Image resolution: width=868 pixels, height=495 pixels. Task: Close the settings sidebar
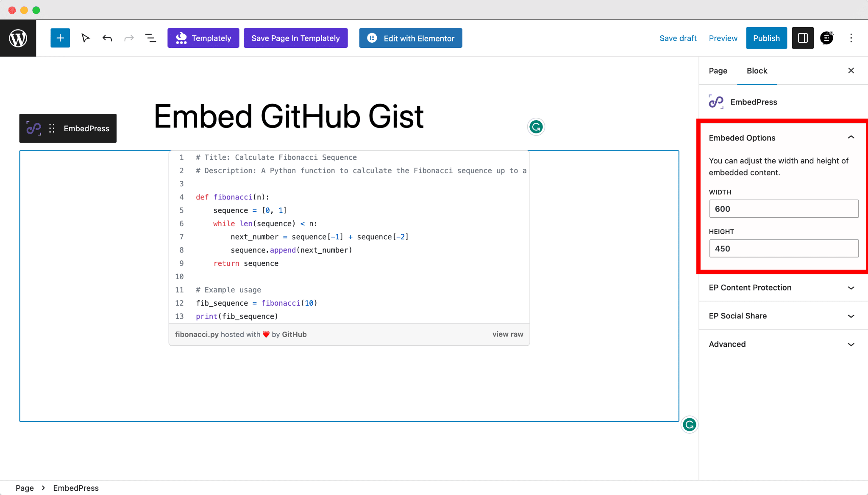(x=851, y=71)
